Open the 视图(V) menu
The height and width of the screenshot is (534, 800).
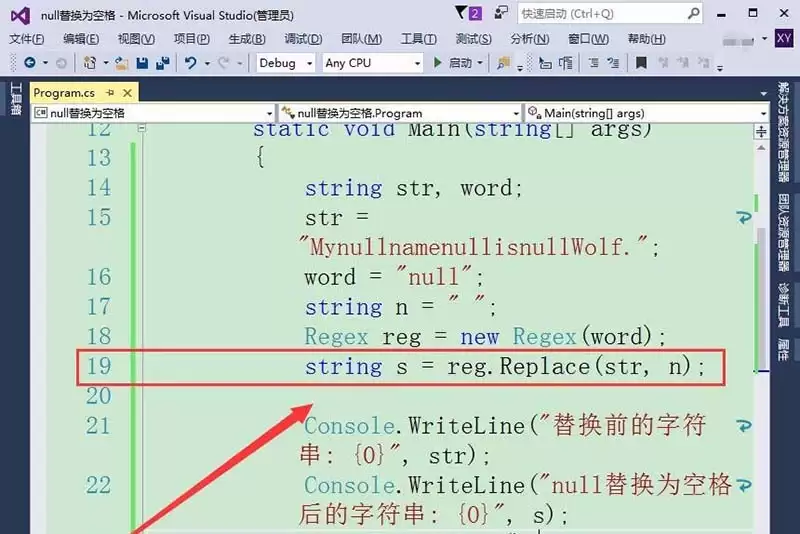(x=136, y=39)
